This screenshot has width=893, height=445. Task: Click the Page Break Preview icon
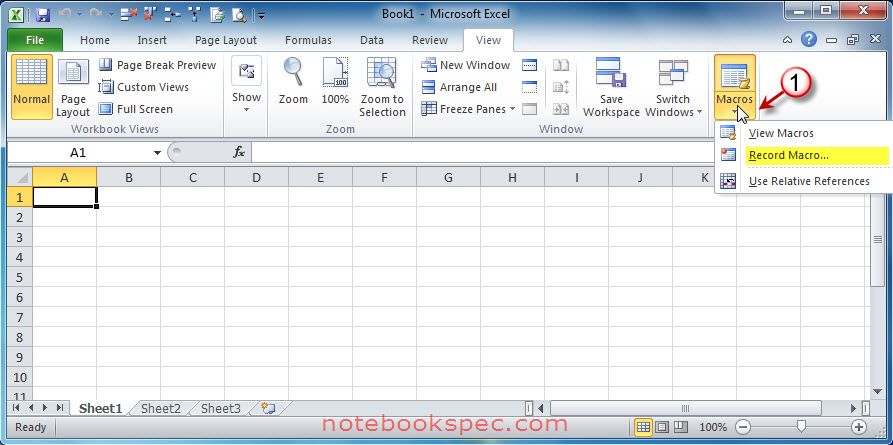coord(105,65)
